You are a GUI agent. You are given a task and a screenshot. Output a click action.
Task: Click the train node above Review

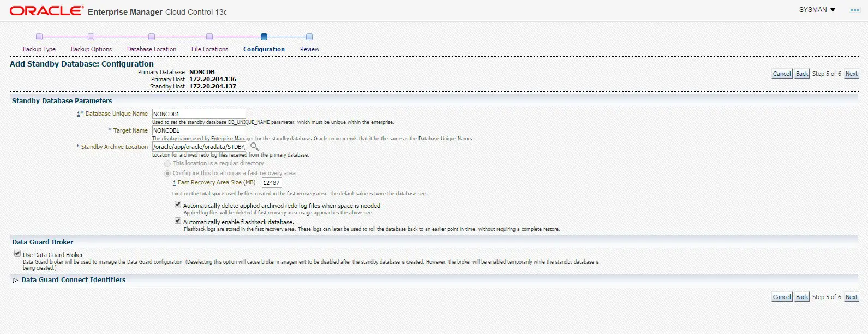coord(309,37)
